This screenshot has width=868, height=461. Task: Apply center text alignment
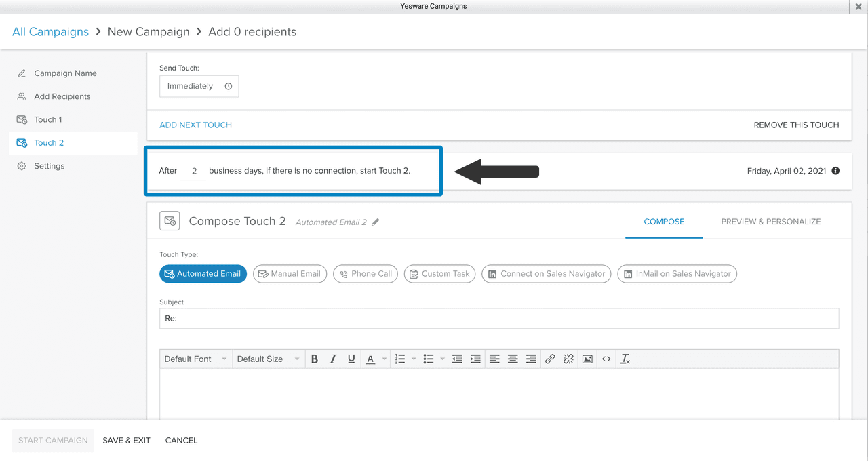coord(512,359)
